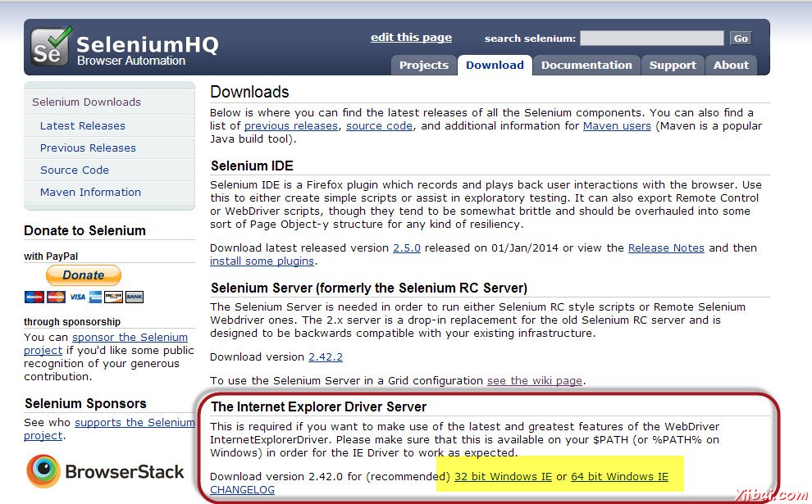Viewport: 812px width, 504px height.
Task: Switch to the Documentation tab
Action: (x=586, y=66)
